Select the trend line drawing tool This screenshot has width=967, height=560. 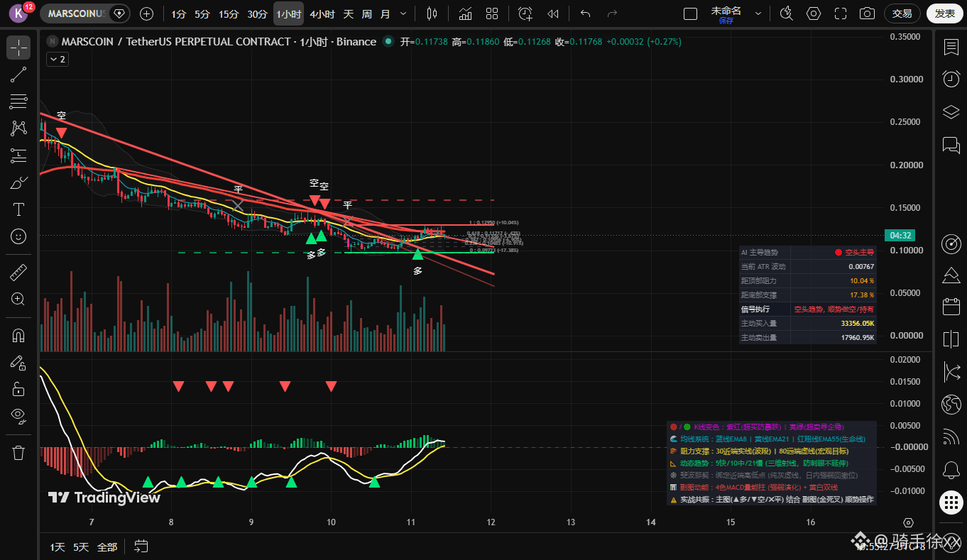point(18,75)
